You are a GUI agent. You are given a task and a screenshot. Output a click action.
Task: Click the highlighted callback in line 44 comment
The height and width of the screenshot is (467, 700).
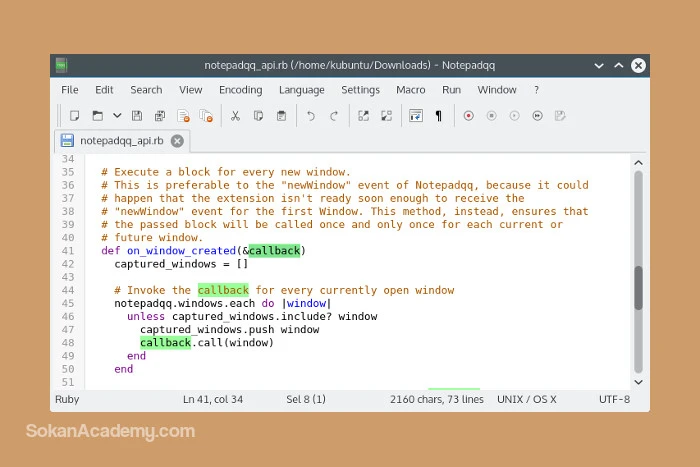pos(223,290)
